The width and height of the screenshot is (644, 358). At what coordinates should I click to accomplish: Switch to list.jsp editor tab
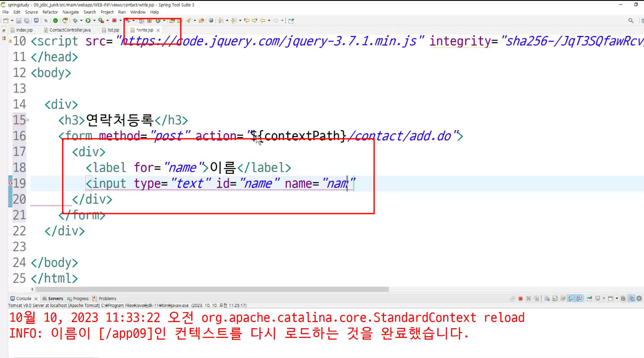[111, 30]
